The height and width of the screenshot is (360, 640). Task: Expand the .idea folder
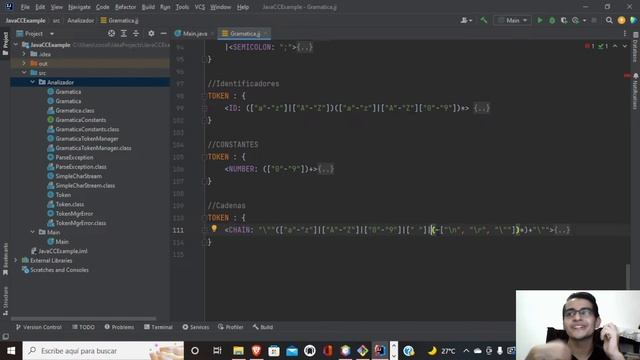point(24,54)
